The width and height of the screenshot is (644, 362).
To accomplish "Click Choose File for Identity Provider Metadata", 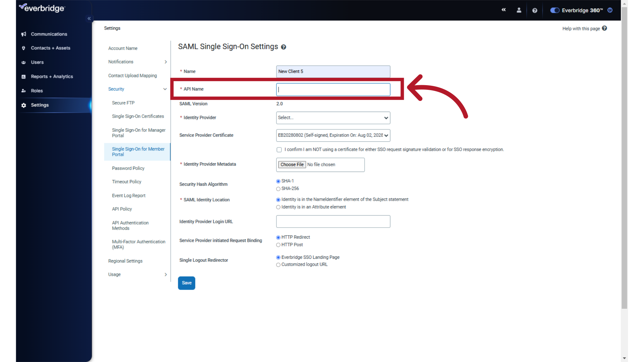I will tap(292, 164).
